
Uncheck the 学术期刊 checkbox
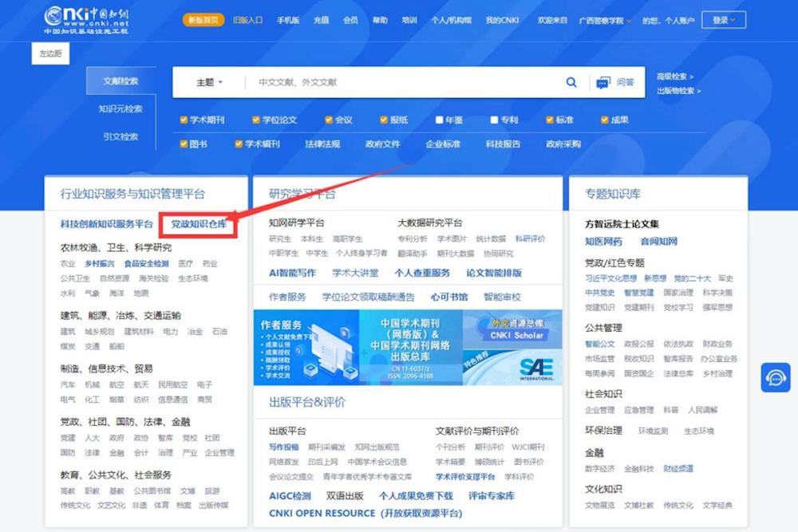(x=184, y=120)
